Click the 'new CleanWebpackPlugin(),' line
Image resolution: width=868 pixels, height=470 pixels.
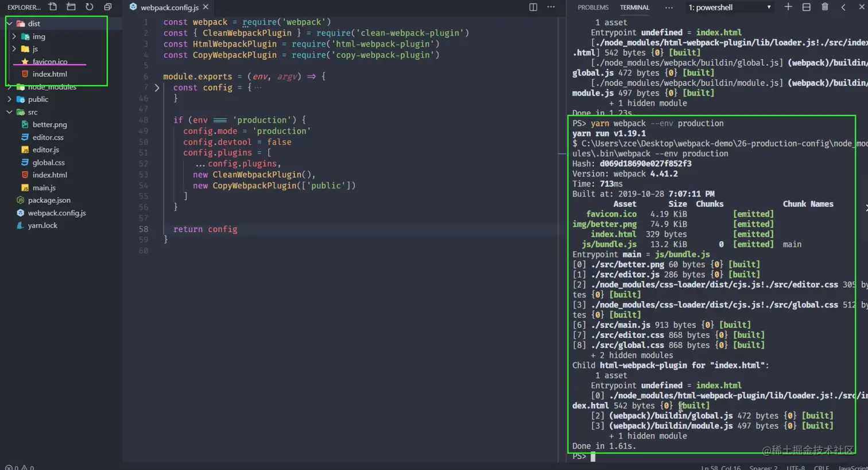(x=254, y=175)
